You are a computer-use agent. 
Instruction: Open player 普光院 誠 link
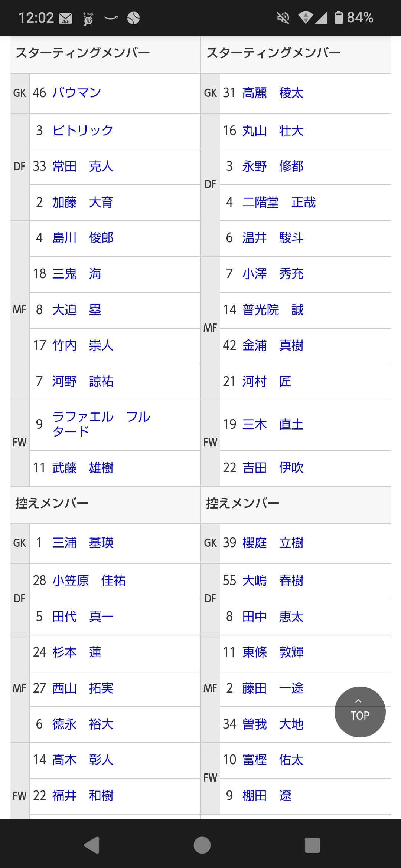coord(273,310)
